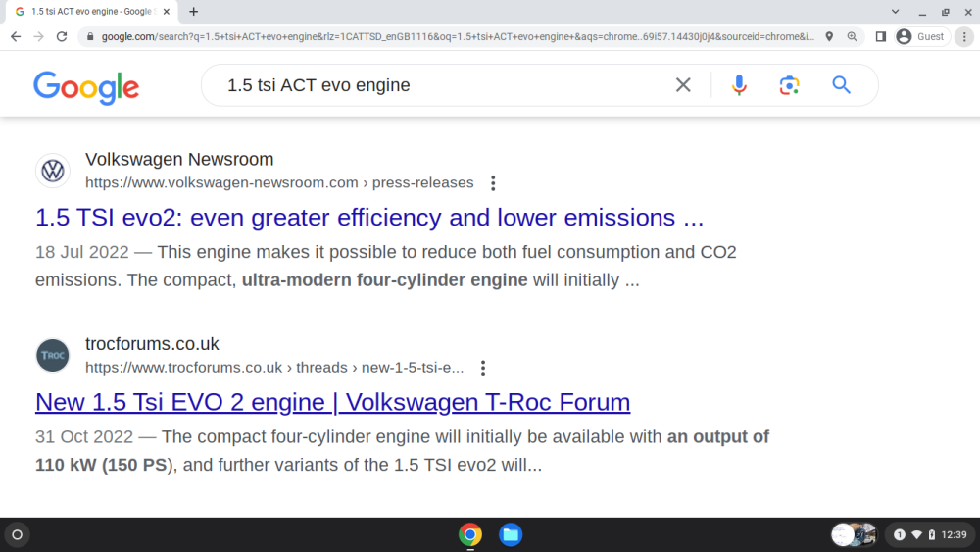Start voice search with the microphone
Viewport: 980px width, 552px height.
(x=739, y=85)
